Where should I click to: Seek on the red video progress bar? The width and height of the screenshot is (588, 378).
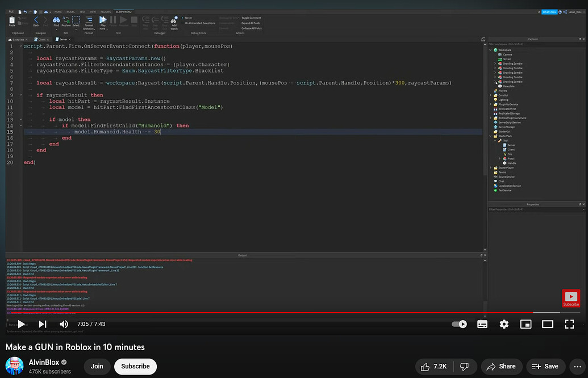point(269,312)
